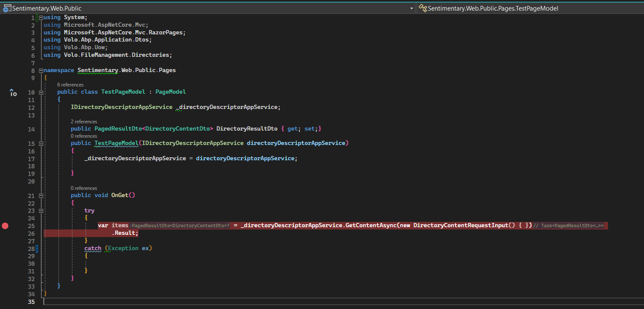Collapse the constructor block at line 15
The image size is (644, 309).
[41, 143]
